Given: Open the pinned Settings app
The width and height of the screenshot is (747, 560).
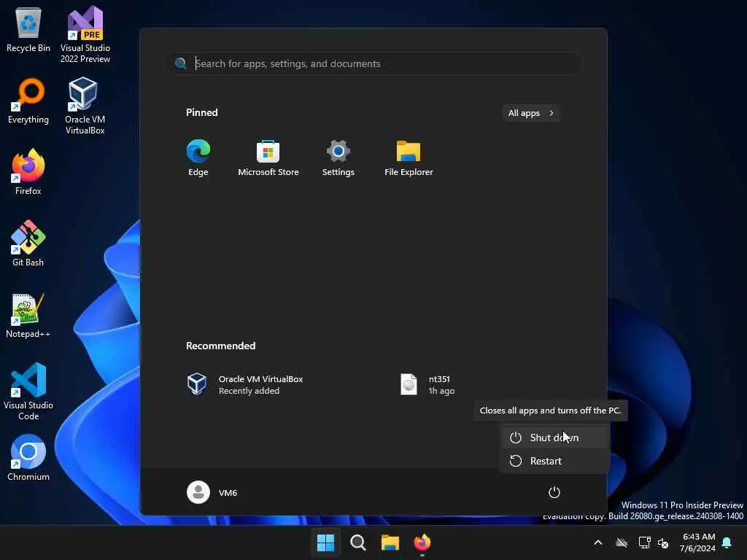Looking at the screenshot, I should (338, 158).
